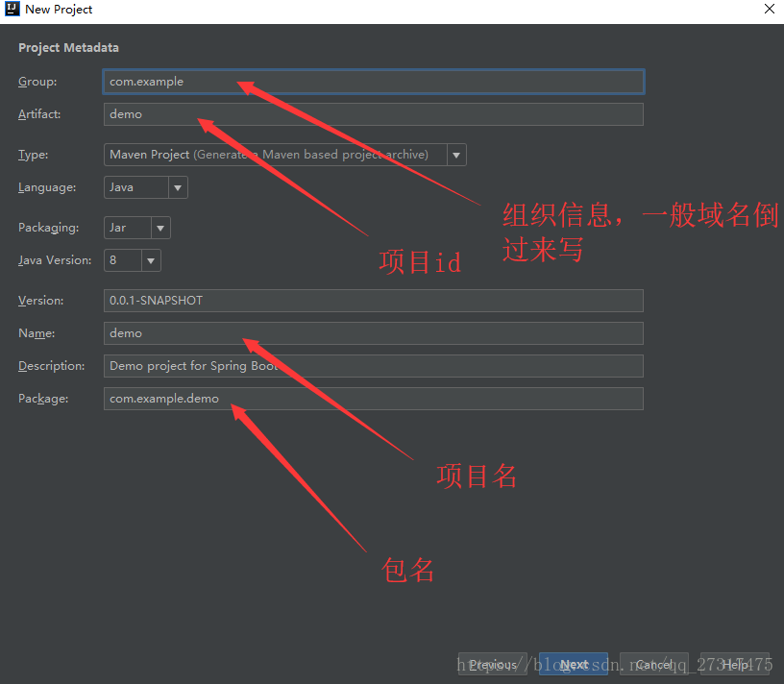Click the Next button
This screenshot has height=684, width=784.
tap(574, 665)
